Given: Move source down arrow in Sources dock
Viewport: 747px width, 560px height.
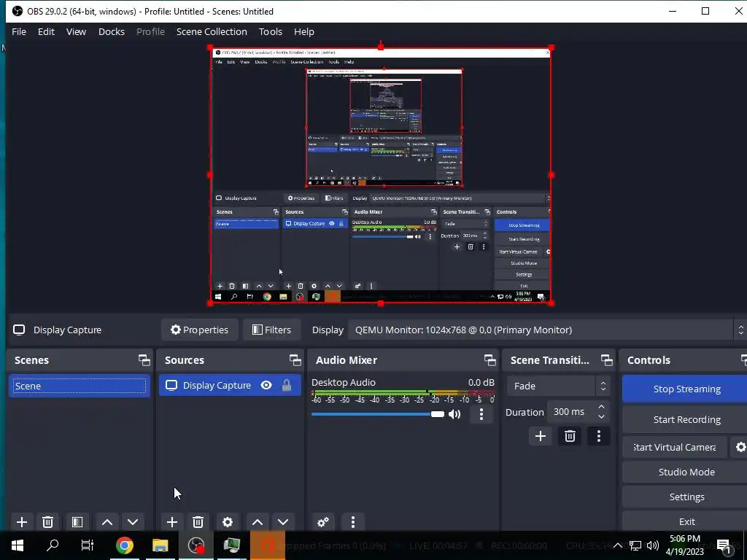Looking at the screenshot, I should (283, 522).
